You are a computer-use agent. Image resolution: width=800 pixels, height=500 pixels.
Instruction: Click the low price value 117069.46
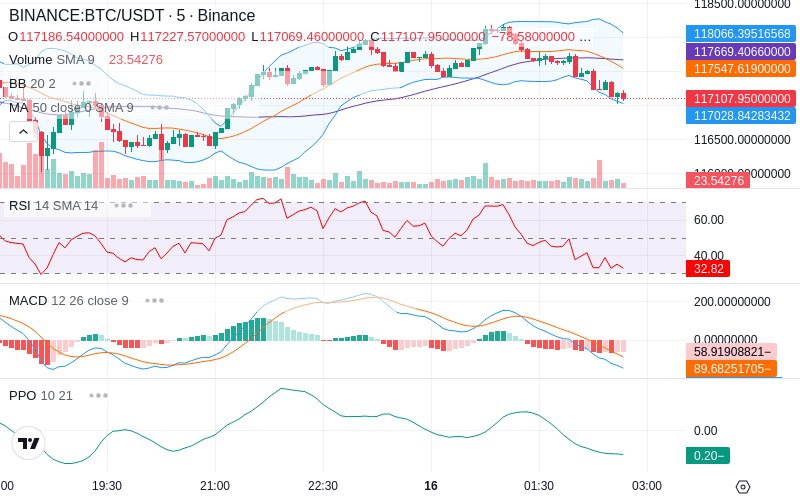(312, 37)
